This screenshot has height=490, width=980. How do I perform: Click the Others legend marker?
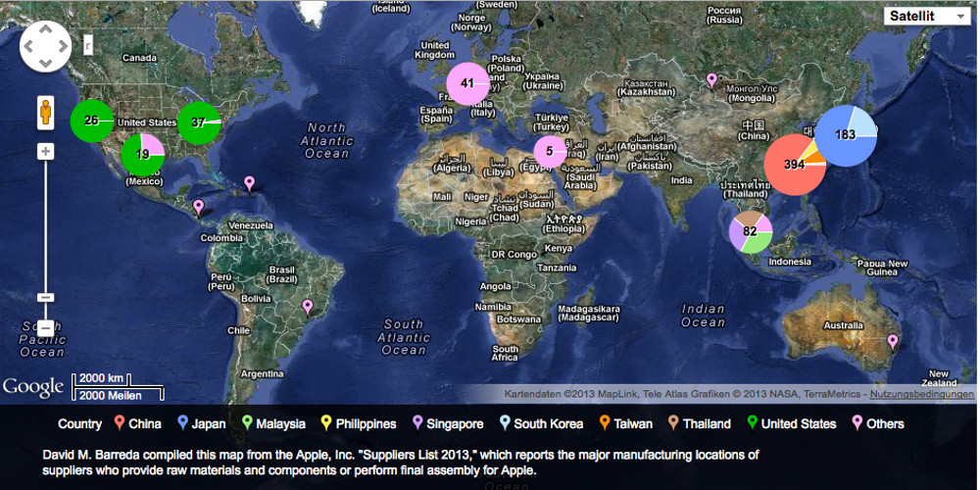(x=857, y=423)
